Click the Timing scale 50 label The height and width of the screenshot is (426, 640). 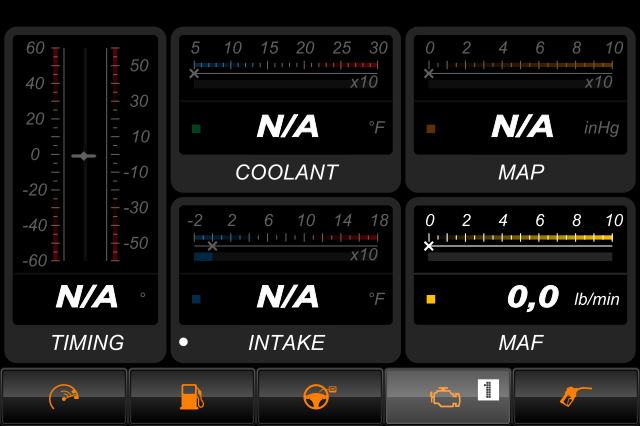click(x=139, y=66)
